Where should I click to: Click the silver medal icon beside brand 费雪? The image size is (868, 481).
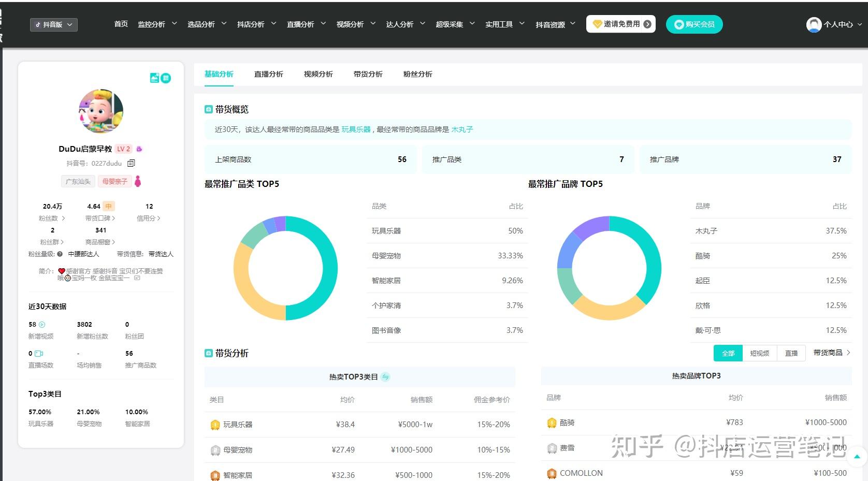coord(552,448)
